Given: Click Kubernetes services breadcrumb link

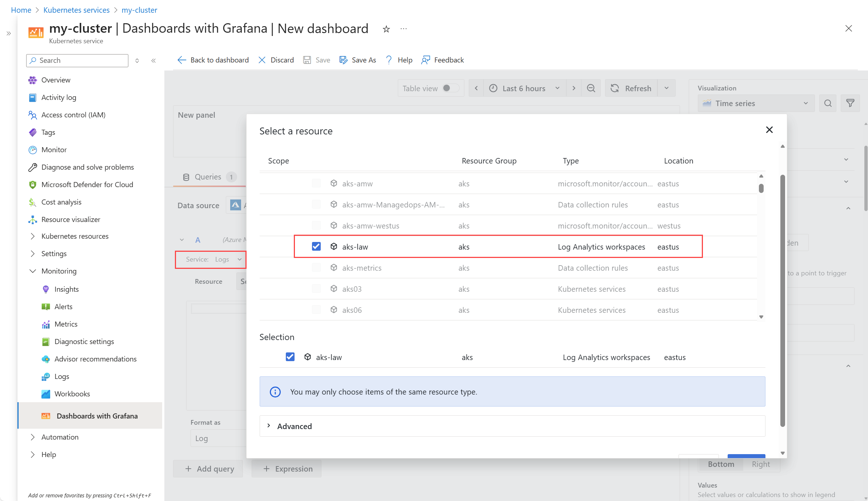Looking at the screenshot, I should tap(76, 10).
